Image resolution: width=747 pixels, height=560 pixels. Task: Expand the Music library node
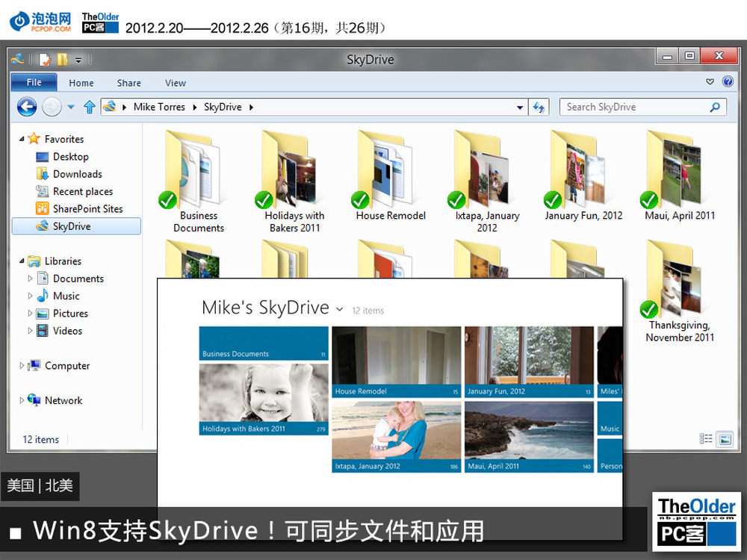click(30, 296)
